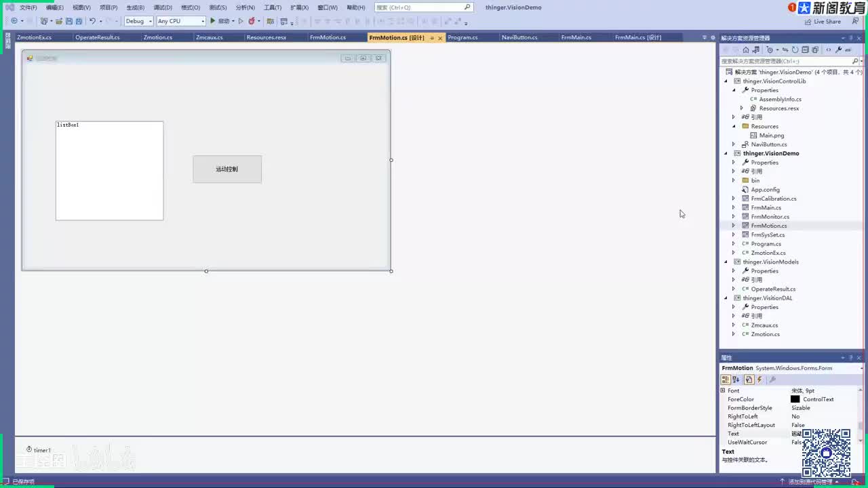Toggle the Properties page view button
This screenshot has width=868, height=488.
click(x=749, y=380)
